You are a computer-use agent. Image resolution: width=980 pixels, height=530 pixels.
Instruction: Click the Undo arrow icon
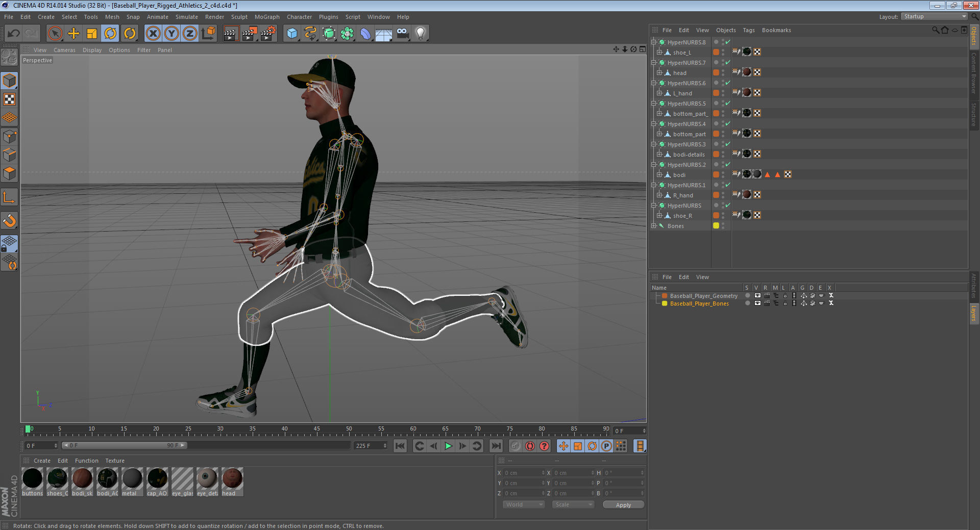pos(14,34)
